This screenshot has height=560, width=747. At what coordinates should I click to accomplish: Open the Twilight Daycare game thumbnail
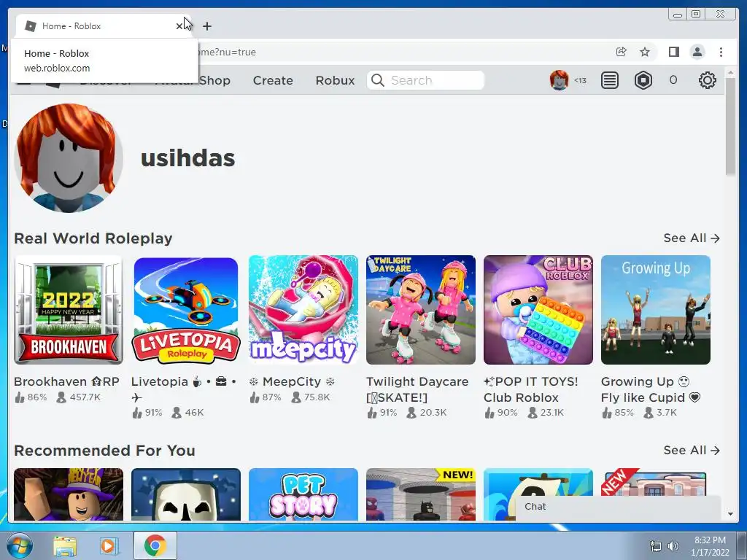click(421, 310)
